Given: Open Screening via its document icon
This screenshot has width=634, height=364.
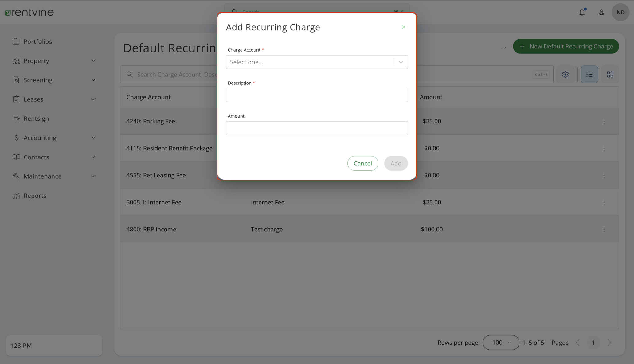Looking at the screenshot, I should [x=17, y=80].
